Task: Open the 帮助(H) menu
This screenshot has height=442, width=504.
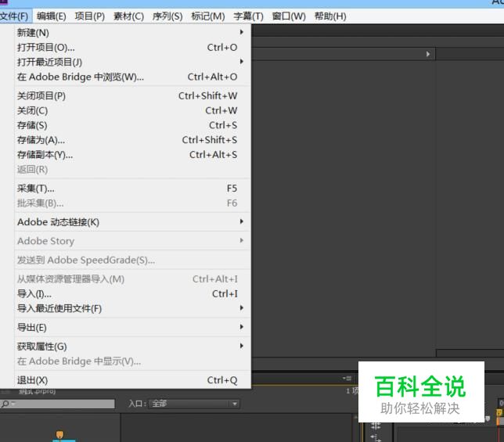Action: tap(330, 16)
